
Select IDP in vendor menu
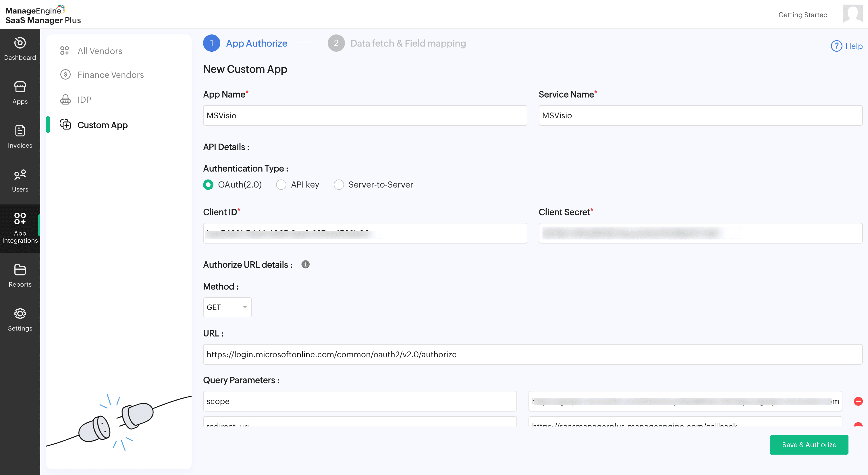84,100
